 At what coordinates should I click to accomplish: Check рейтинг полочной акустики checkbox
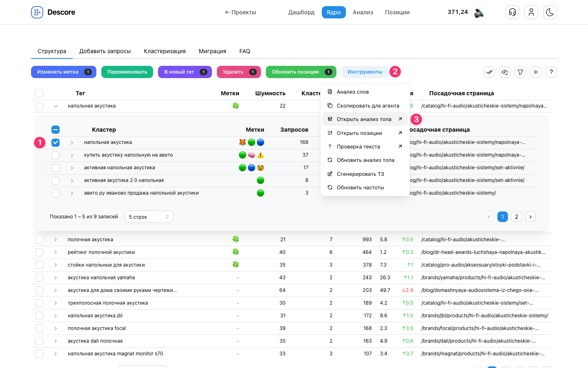[x=39, y=252]
